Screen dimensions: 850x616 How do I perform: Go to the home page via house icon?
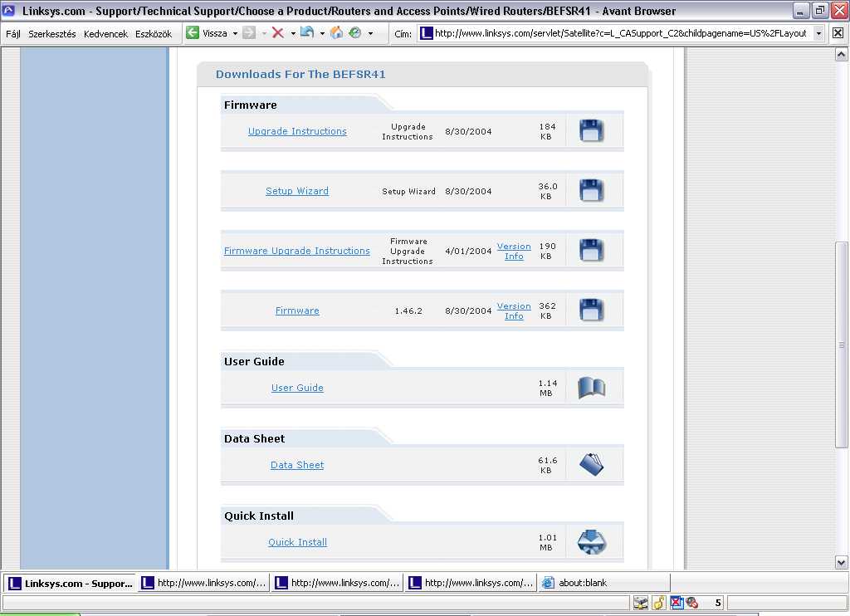click(x=336, y=33)
